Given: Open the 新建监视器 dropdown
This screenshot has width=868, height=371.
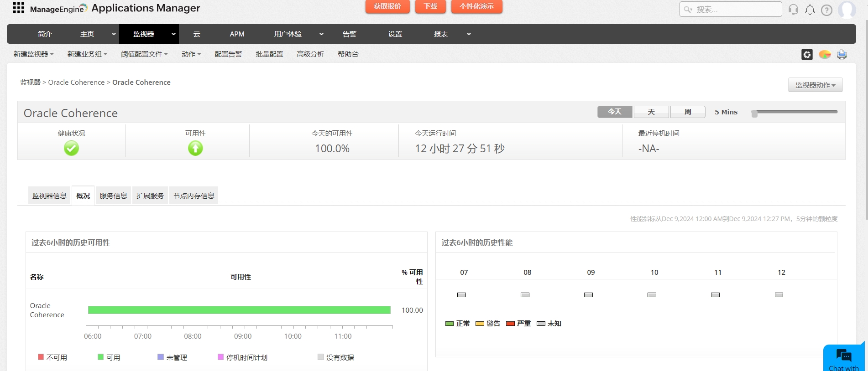Looking at the screenshot, I should [x=34, y=54].
